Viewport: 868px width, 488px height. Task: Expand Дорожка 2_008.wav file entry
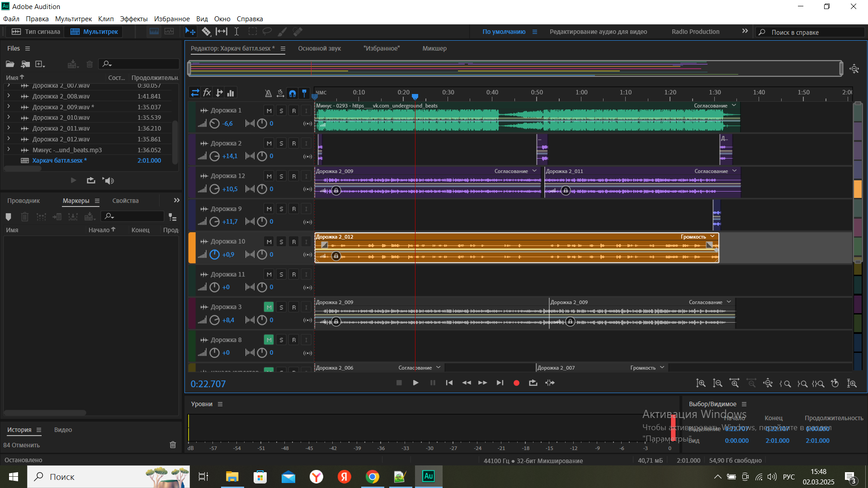[x=8, y=96]
